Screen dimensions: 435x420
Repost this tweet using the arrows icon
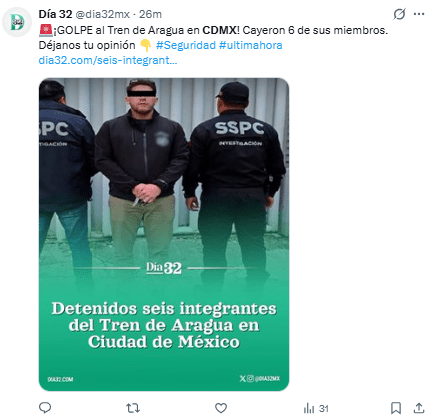click(x=133, y=408)
